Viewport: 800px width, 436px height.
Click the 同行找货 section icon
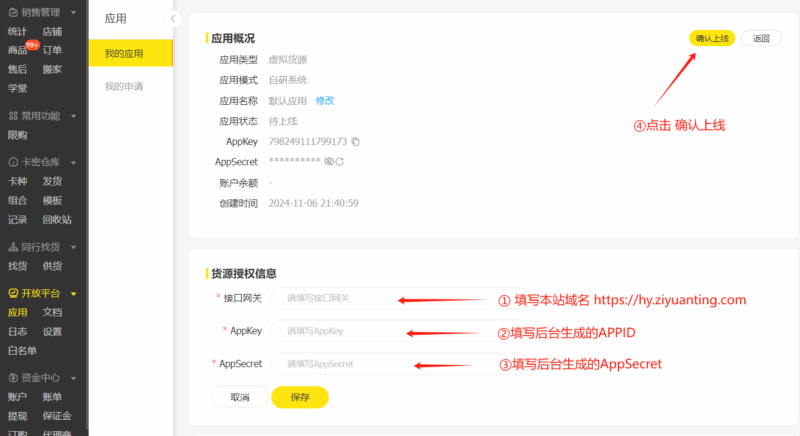point(12,247)
